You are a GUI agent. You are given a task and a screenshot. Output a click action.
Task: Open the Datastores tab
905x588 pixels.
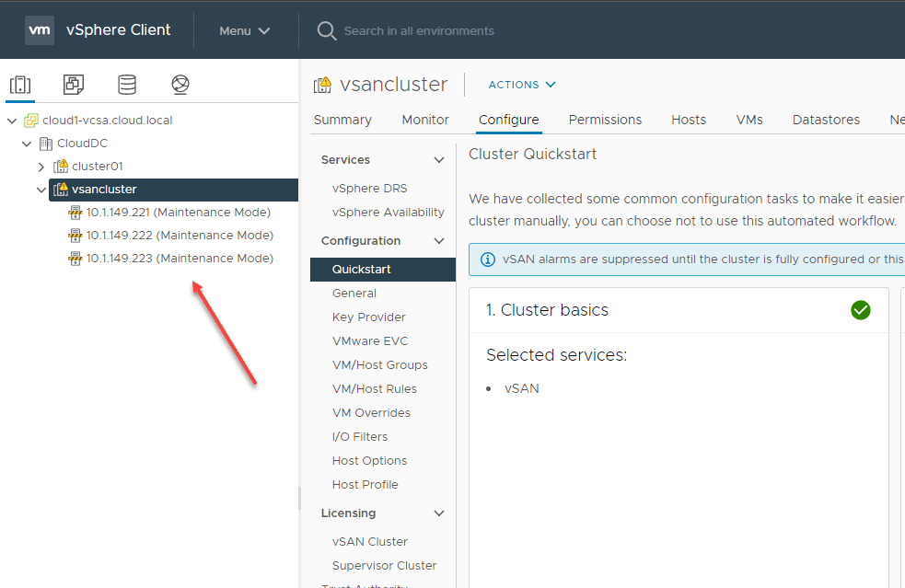click(826, 120)
